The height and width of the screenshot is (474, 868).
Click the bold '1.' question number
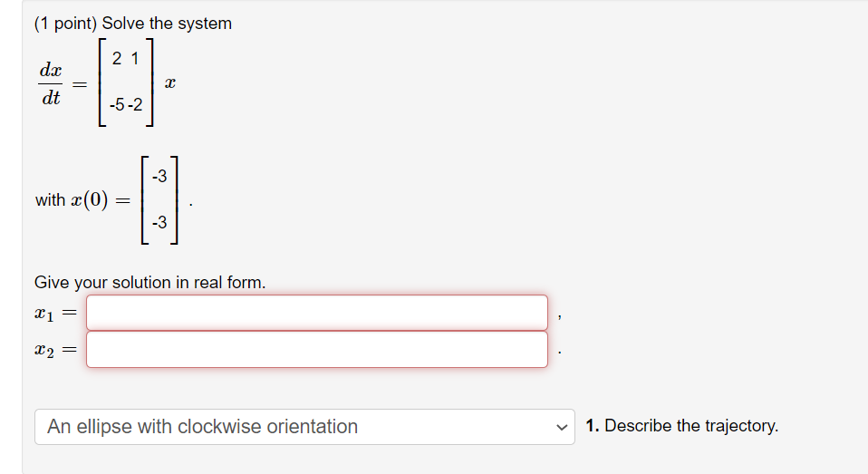(x=593, y=426)
